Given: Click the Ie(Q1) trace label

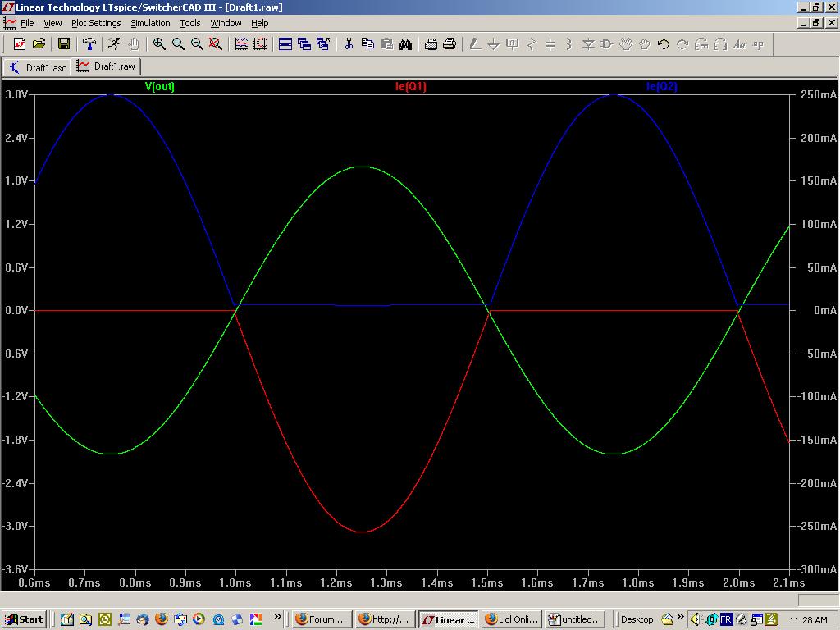Looking at the screenshot, I should point(411,86).
